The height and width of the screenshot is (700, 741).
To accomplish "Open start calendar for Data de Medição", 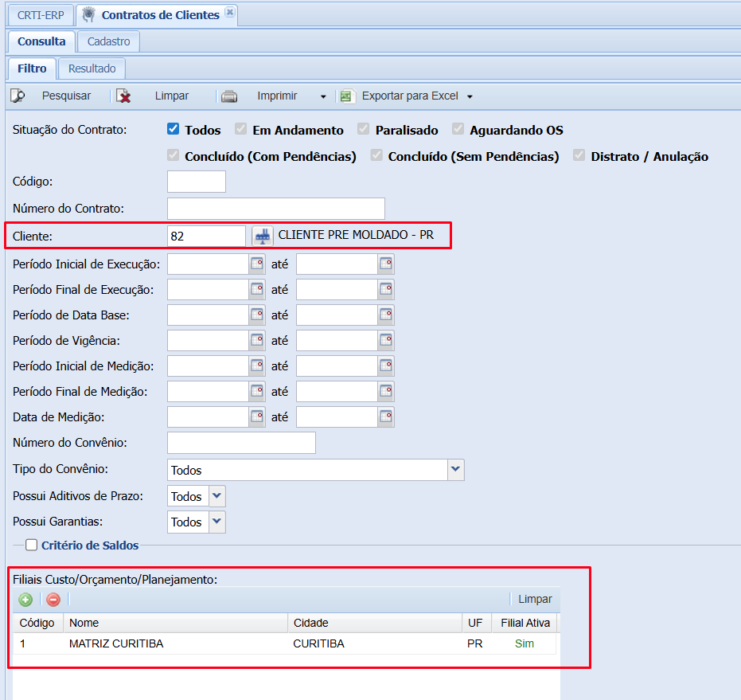I will tap(257, 417).
